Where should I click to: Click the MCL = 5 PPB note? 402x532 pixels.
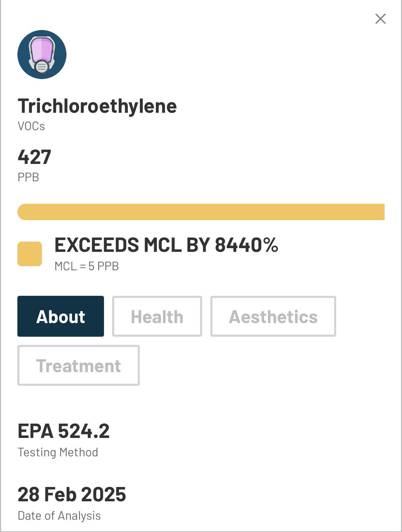87,266
